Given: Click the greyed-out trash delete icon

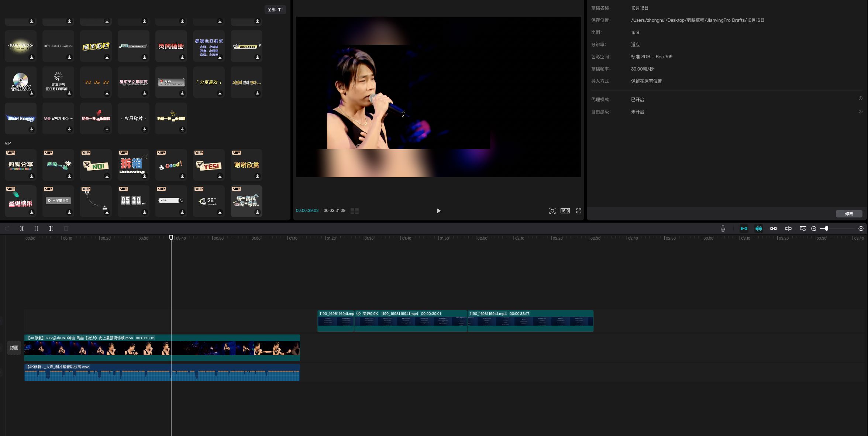Looking at the screenshot, I should click(x=66, y=229).
